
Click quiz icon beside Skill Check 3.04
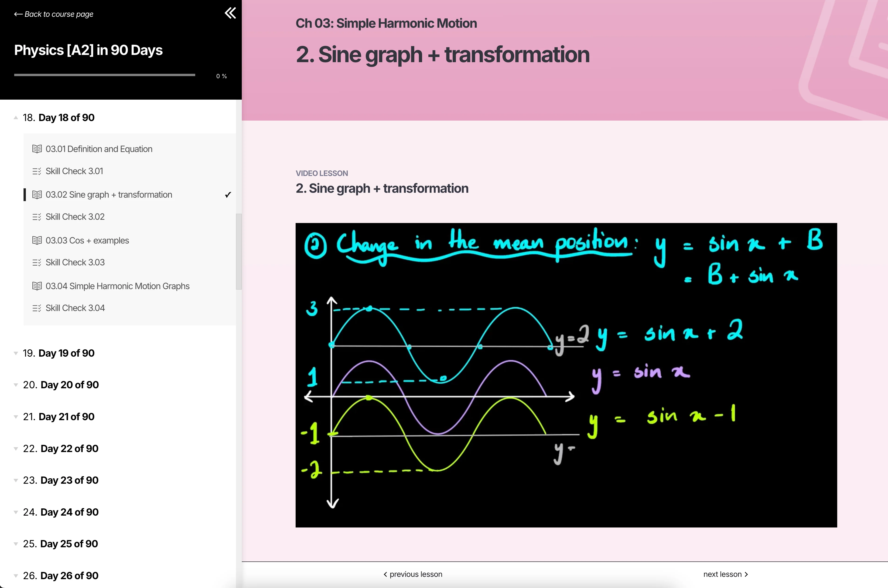point(37,308)
